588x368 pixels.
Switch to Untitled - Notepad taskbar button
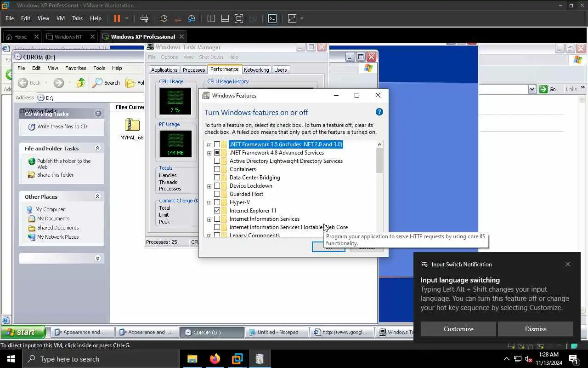pos(277,332)
